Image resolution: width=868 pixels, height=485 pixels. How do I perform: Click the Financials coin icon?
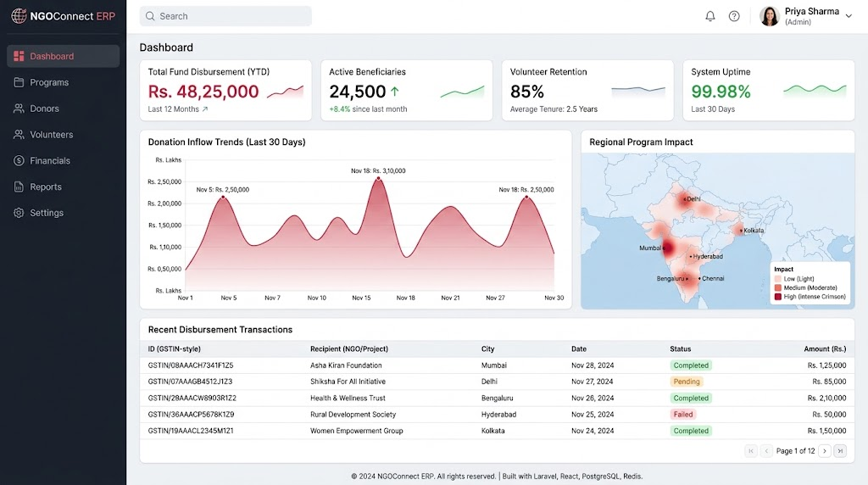point(19,160)
